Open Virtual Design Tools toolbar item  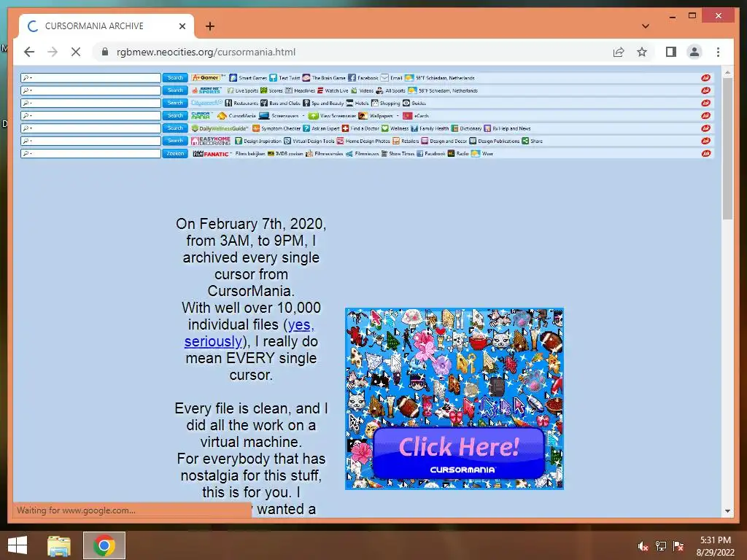coord(309,141)
